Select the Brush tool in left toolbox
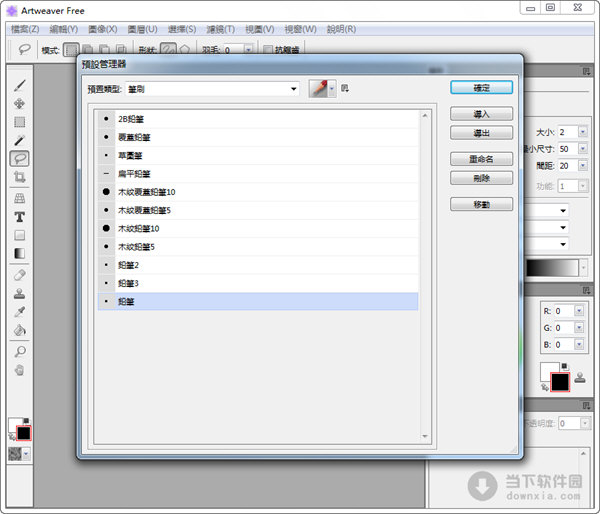The image size is (600, 514). point(20,85)
